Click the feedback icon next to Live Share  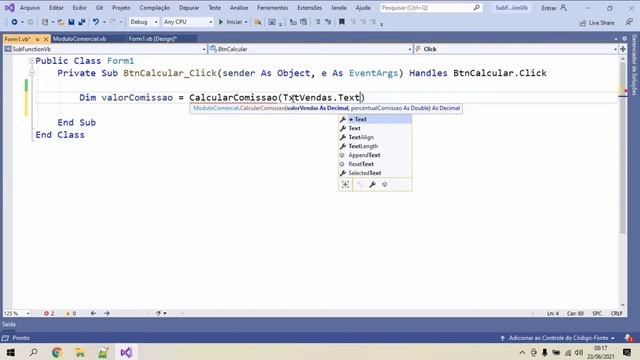point(629,22)
